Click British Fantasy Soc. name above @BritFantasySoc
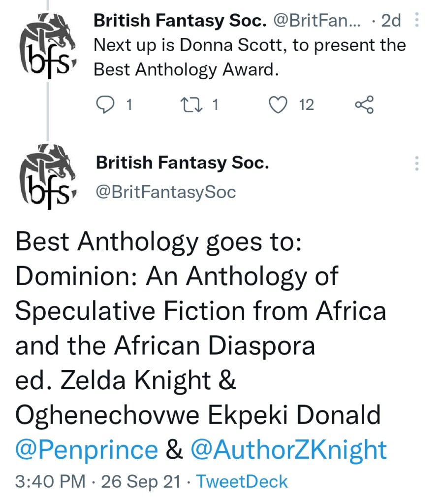The height and width of the screenshot is (504, 441). pos(182,163)
